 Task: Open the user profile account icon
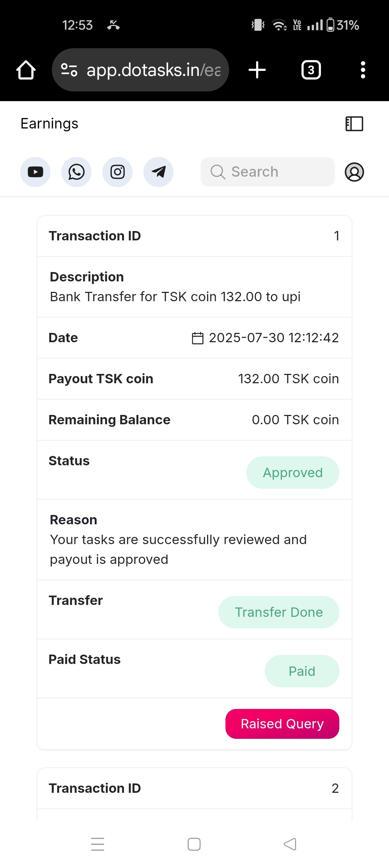pos(354,172)
